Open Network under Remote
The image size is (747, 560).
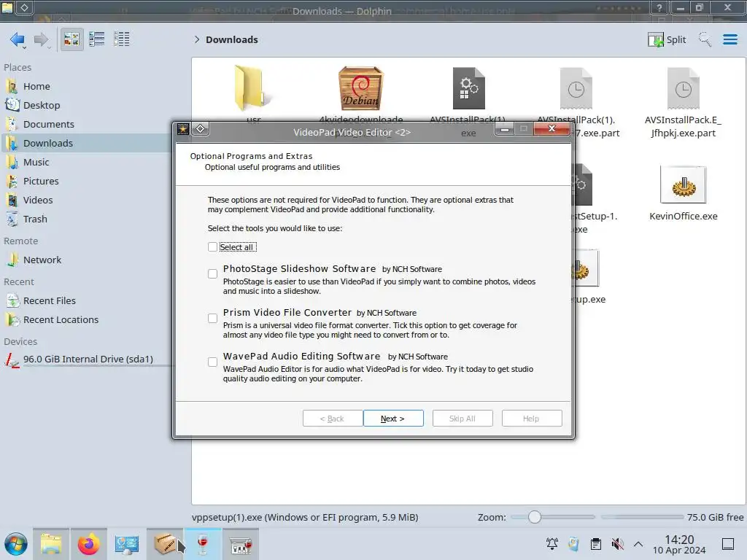click(x=42, y=260)
